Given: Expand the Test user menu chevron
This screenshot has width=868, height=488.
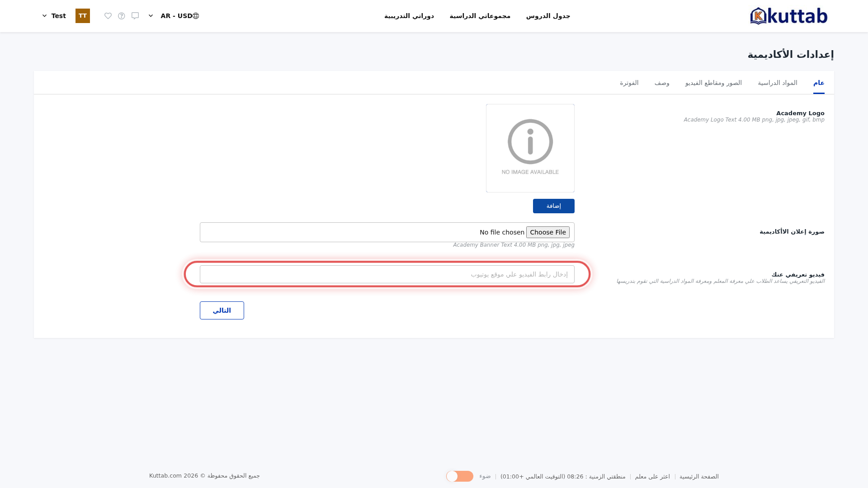Looking at the screenshot, I should 44,16.
